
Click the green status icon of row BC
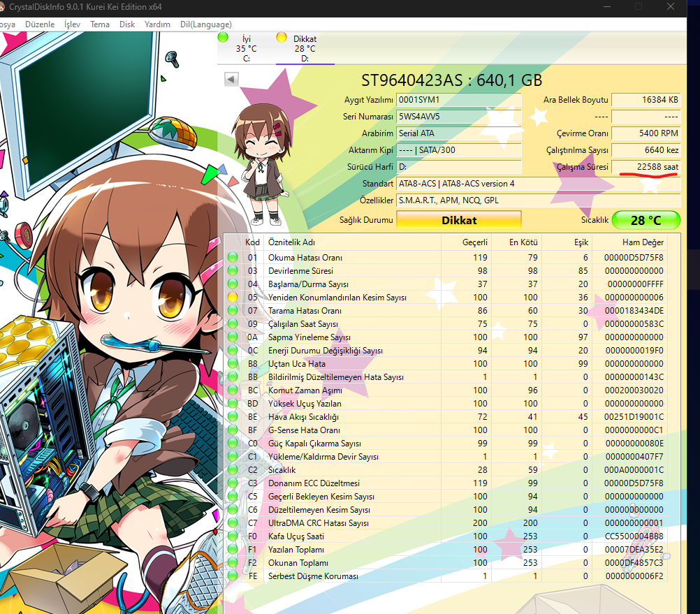click(233, 390)
